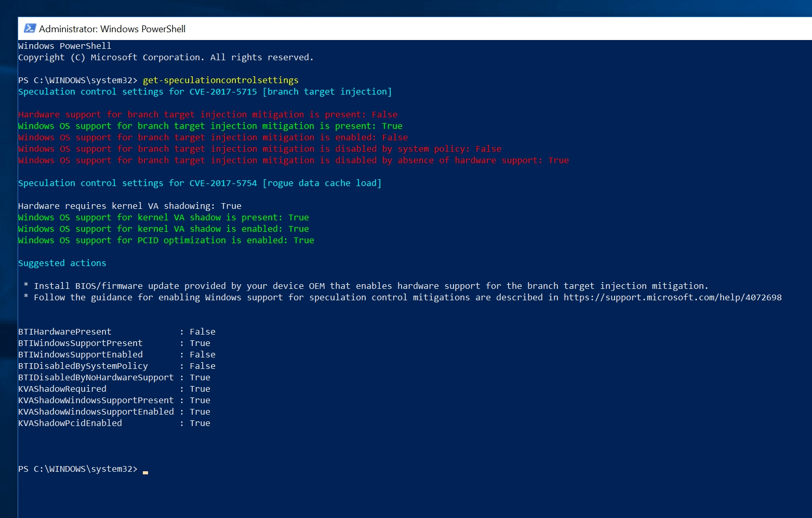Click 'Hardware support for branch target injection' line
This screenshot has height=518, width=812.
(x=208, y=115)
